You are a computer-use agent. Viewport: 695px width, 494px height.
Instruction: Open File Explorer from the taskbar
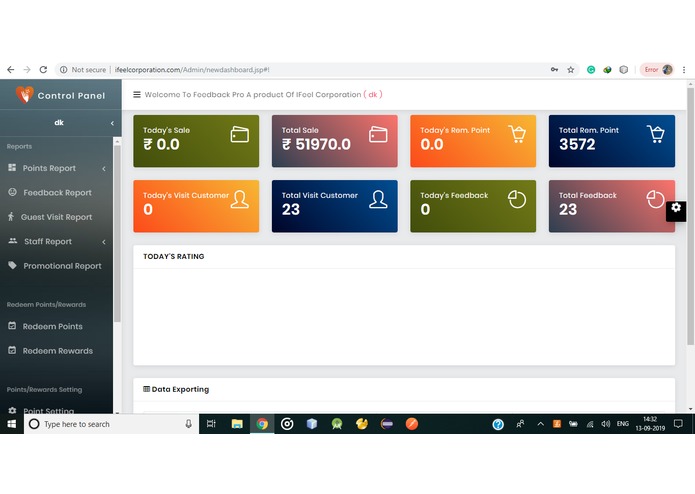(x=237, y=424)
